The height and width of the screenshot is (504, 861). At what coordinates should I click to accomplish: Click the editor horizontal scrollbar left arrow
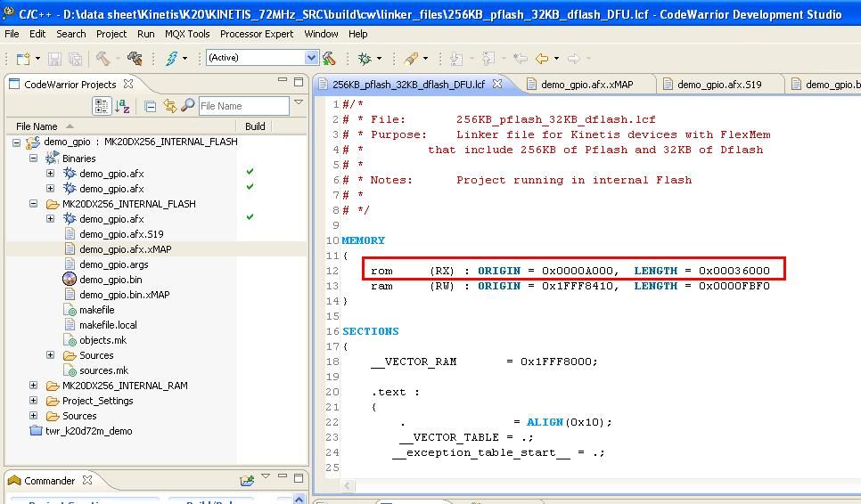(x=348, y=486)
